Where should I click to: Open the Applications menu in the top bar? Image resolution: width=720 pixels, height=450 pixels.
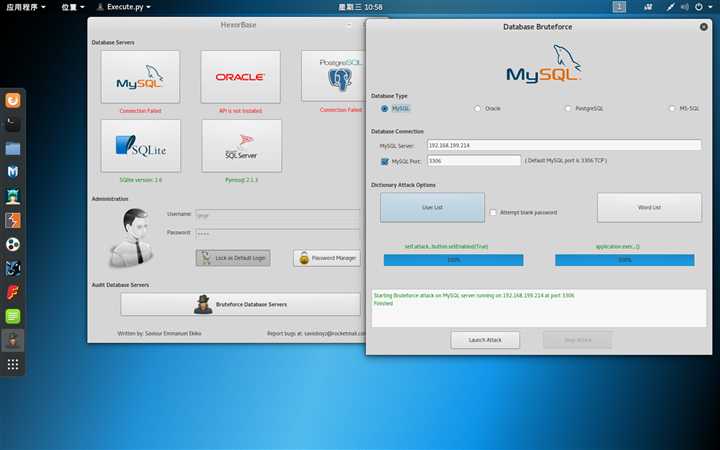[26, 7]
